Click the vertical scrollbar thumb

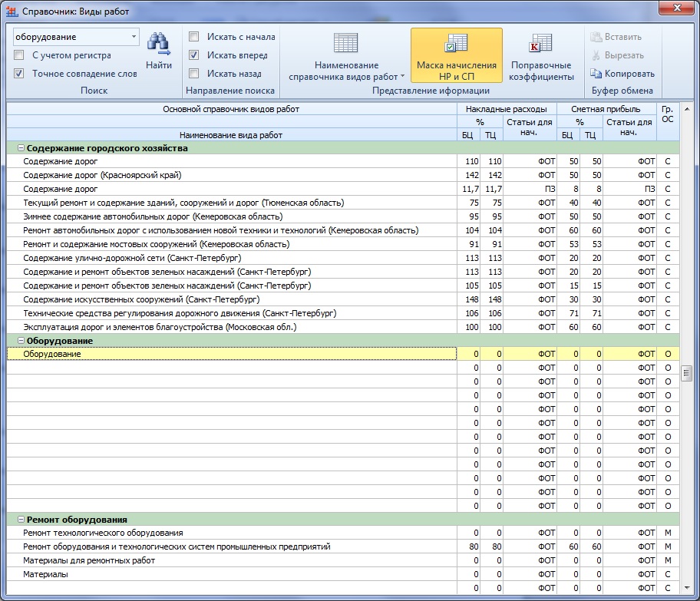pos(687,373)
